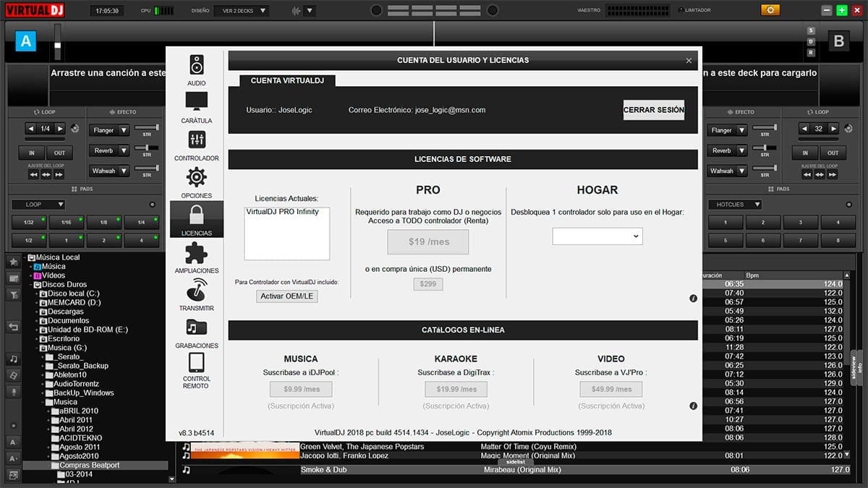Toggle the S button near deck B
The width and height of the screenshot is (868, 488).
(812, 31)
